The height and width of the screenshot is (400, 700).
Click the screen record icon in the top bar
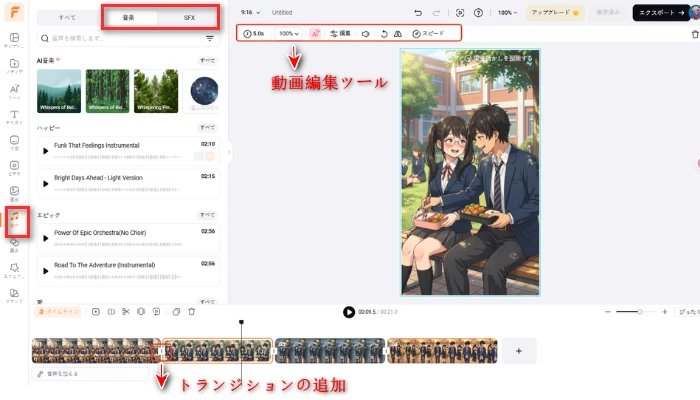[460, 13]
